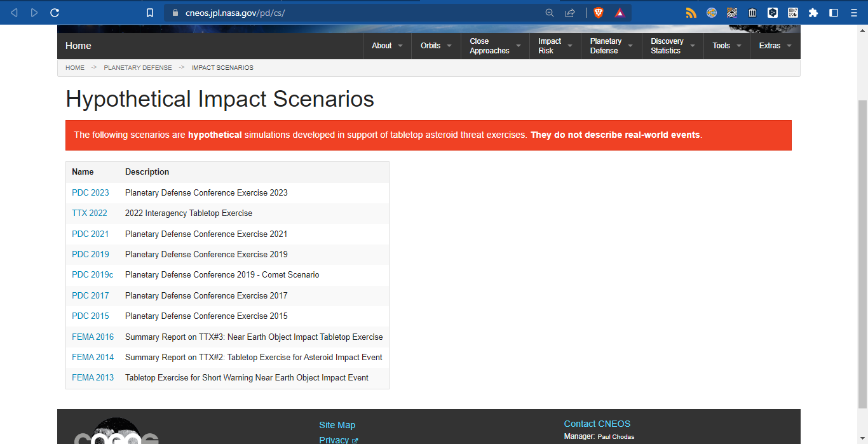Click the Contact CNEOS footer link

tap(597, 424)
